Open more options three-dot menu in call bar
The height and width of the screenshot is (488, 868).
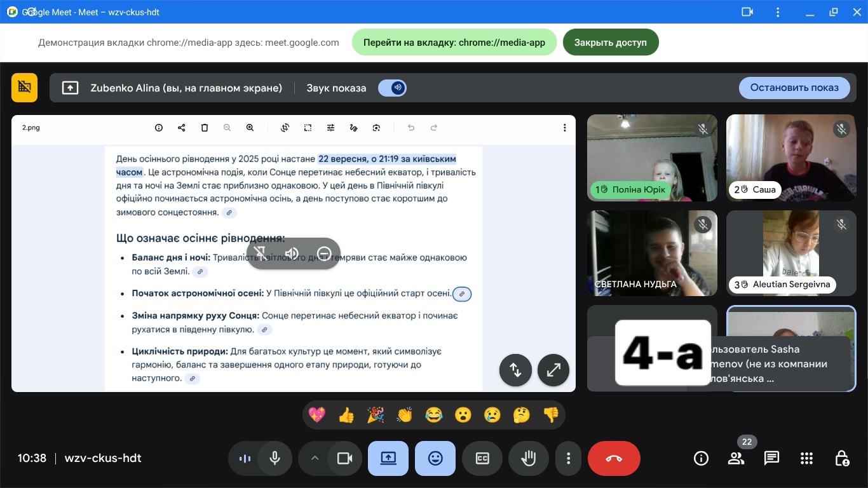pyautogui.click(x=568, y=458)
